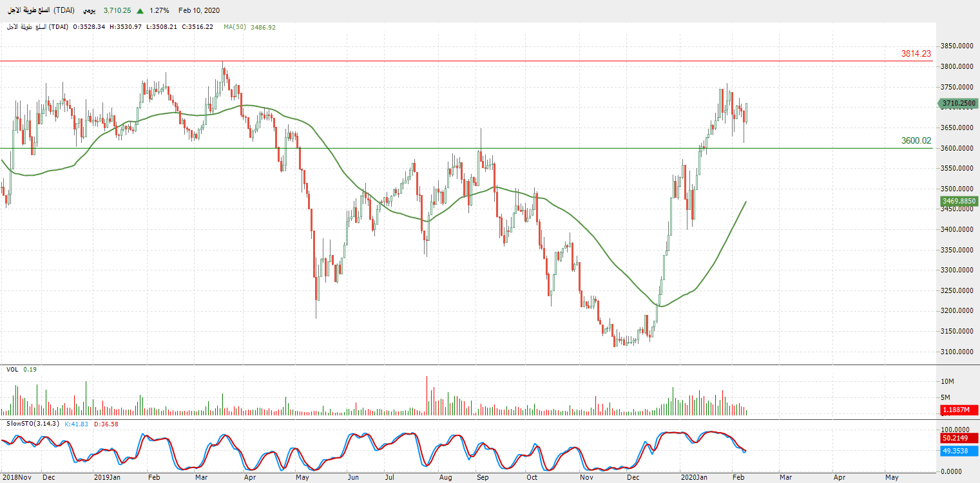Click the header price 3,710.25

tap(117, 11)
